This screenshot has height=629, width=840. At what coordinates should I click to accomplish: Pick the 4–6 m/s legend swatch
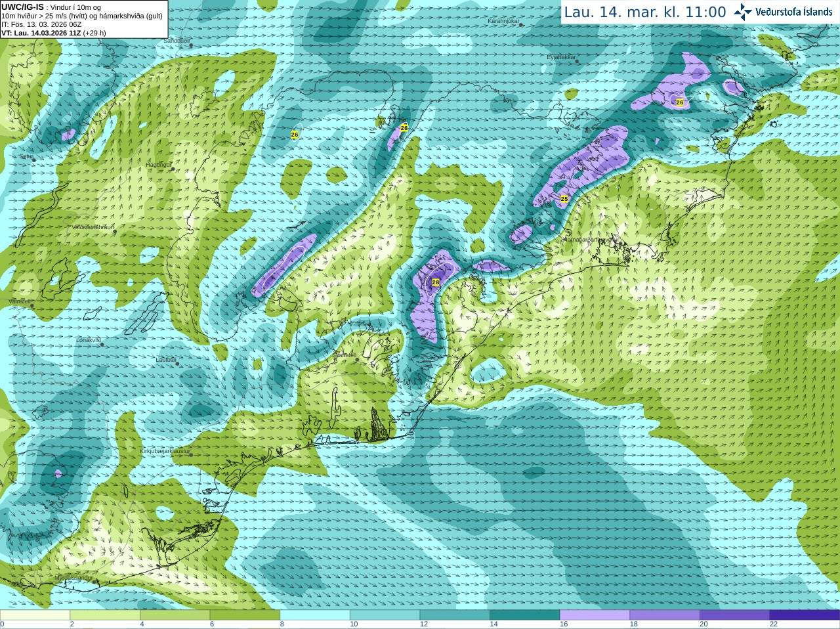tap(175, 615)
